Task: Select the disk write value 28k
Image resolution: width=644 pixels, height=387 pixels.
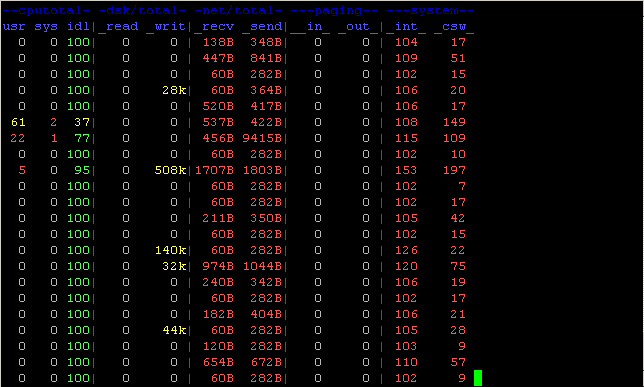Action: pos(174,90)
